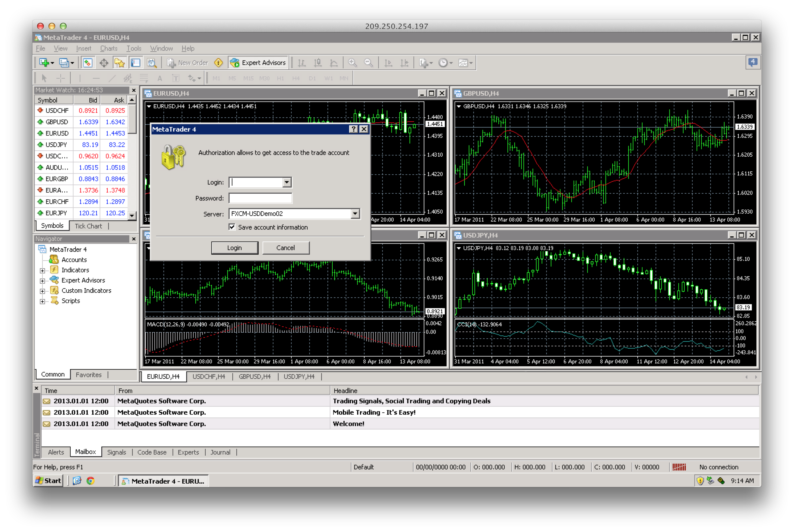The height and width of the screenshot is (532, 794).
Task: Switch to the Journal terminal tab
Action: pos(220,452)
